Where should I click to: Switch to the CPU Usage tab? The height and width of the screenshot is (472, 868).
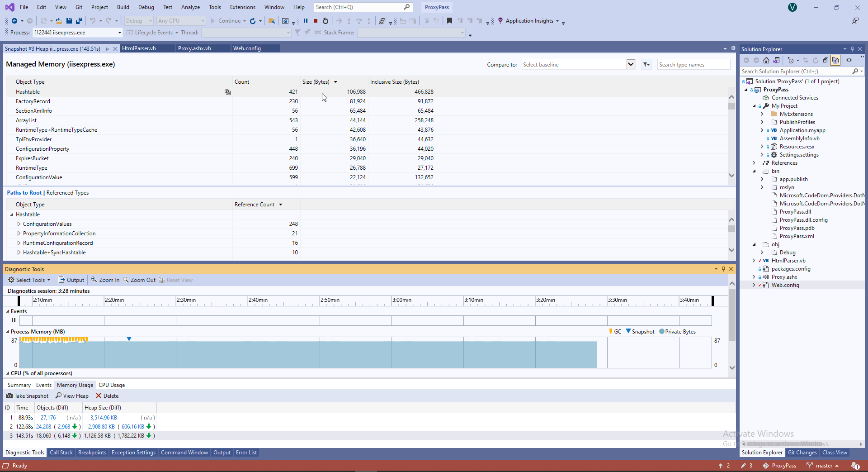(x=112, y=385)
